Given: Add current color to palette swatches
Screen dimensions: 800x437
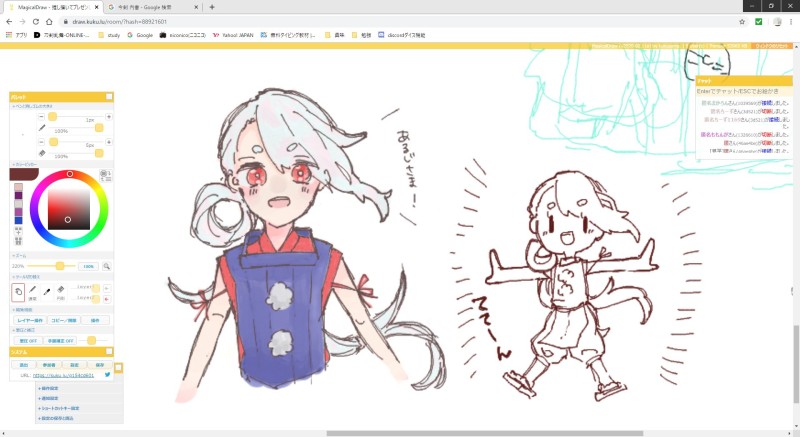Looking at the screenshot, I should [x=18, y=230].
